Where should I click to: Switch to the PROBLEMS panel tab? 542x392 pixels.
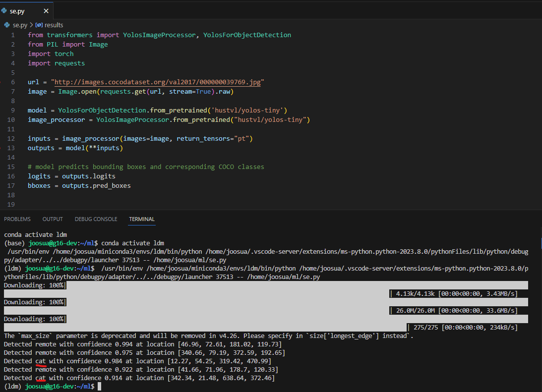pos(17,220)
